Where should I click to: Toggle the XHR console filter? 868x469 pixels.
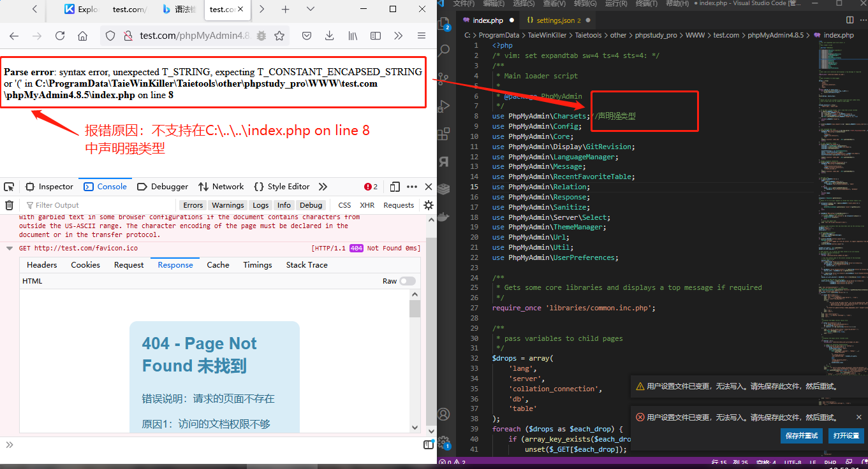[x=367, y=205]
